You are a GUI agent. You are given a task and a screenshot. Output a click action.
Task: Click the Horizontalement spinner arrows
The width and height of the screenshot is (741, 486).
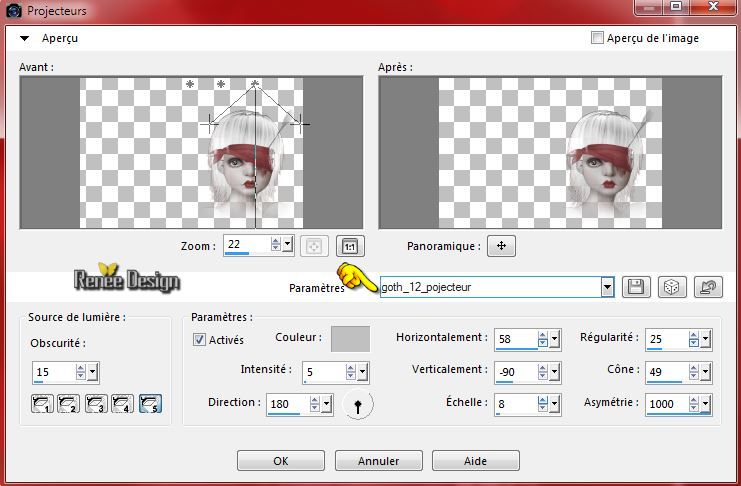(x=543, y=339)
